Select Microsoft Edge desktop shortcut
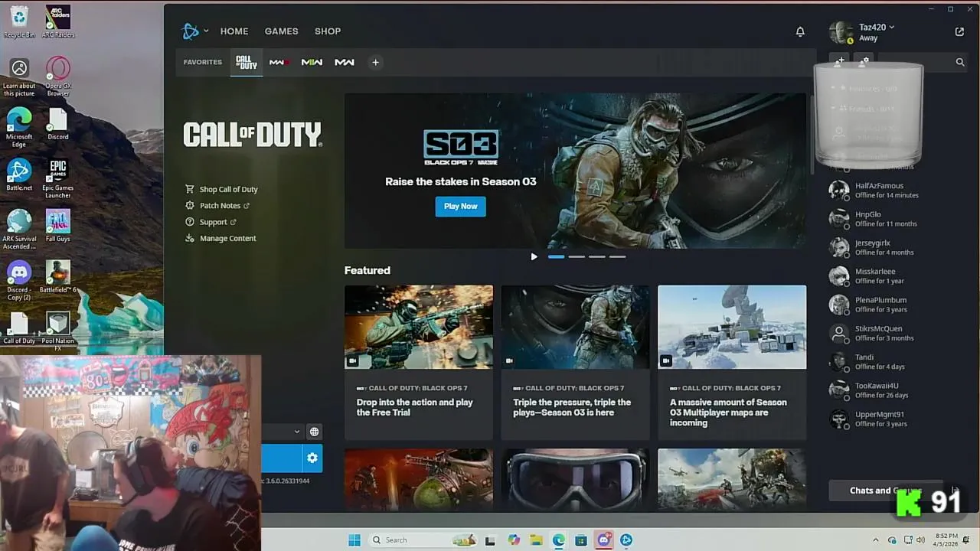This screenshot has width=980, height=551. pyautogui.click(x=19, y=127)
